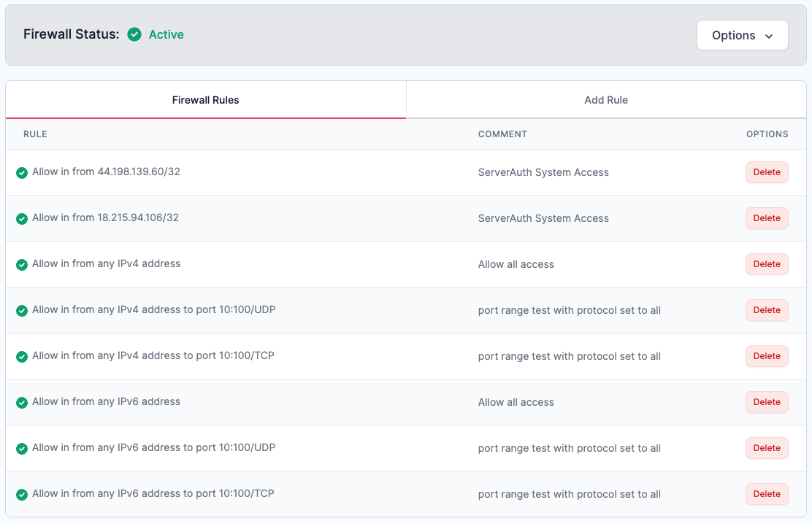Viewport: 812px width, 524px height.
Task: Delete the 18.215.94.106/32 rule
Action: click(767, 218)
